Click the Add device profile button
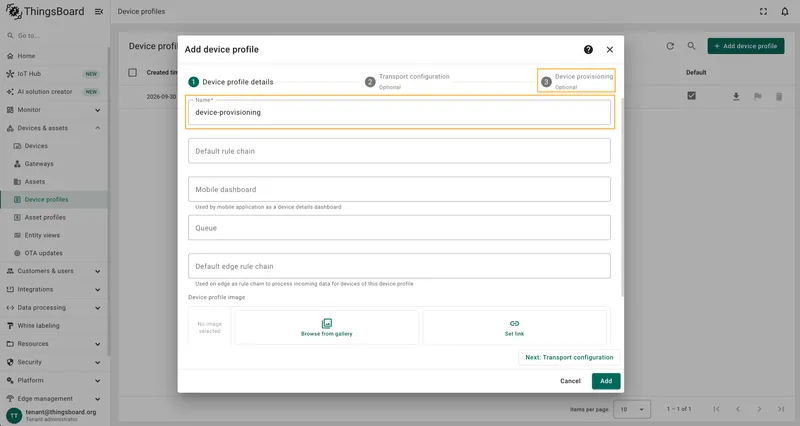This screenshot has height=426, width=800. pyautogui.click(x=746, y=46)
